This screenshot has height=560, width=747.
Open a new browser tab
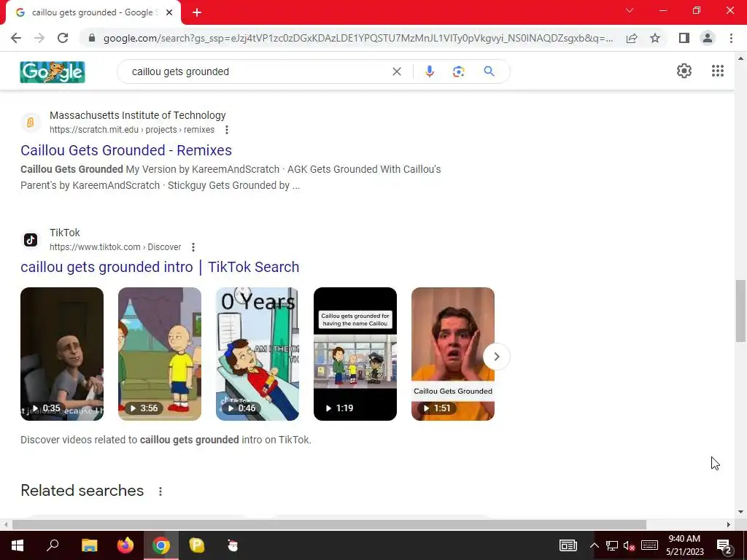click(x=197, y=12)
